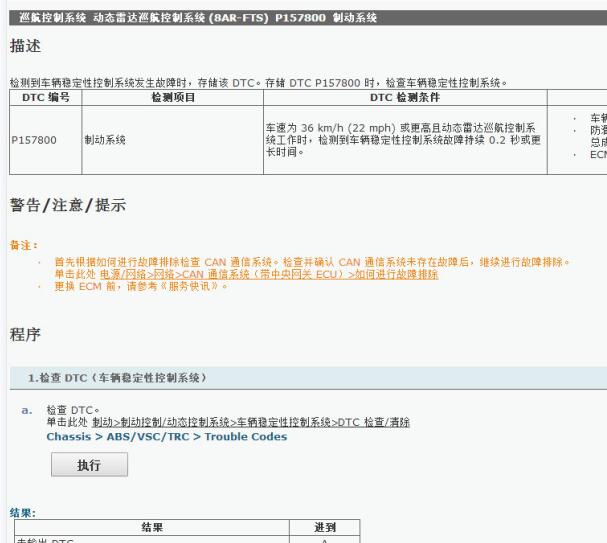Select the 描述 heading
The image size is (607, 543).
point(26,46)
